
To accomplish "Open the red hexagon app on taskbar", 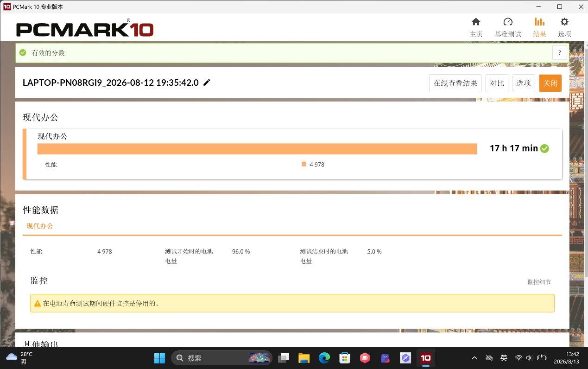I will 365,358.
